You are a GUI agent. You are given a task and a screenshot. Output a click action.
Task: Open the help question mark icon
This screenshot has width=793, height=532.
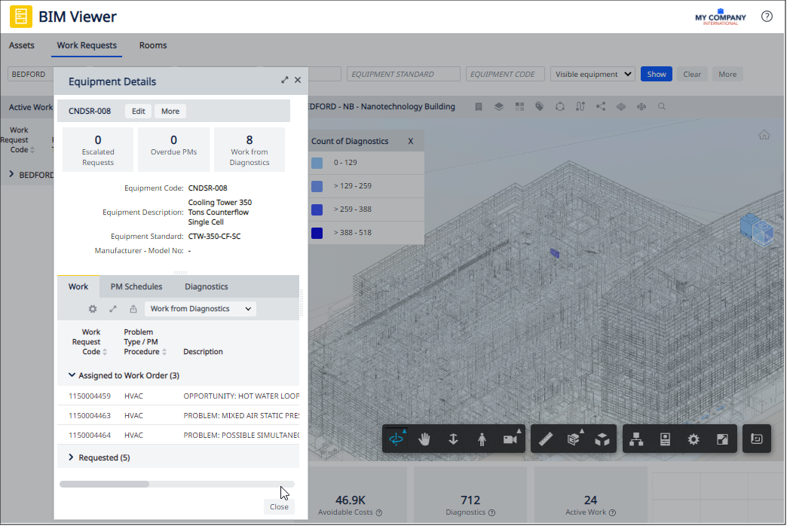(767, 17)
